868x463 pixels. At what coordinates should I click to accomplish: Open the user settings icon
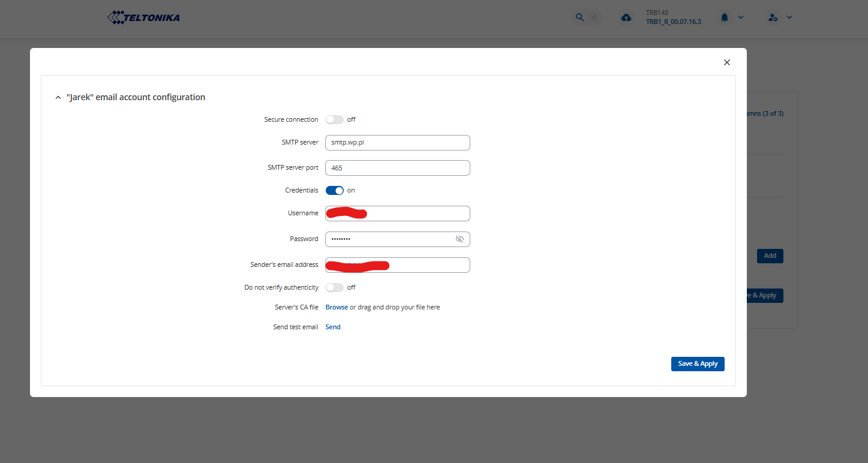point(773,17)
